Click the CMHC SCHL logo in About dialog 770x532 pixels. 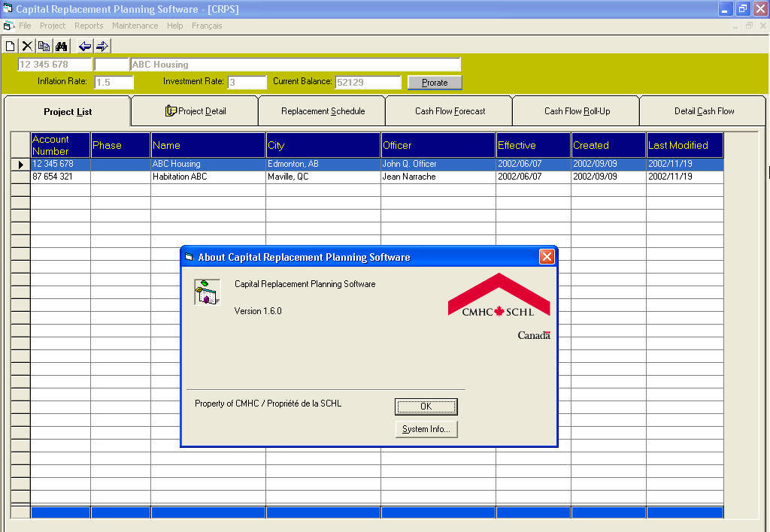(499, 295)
